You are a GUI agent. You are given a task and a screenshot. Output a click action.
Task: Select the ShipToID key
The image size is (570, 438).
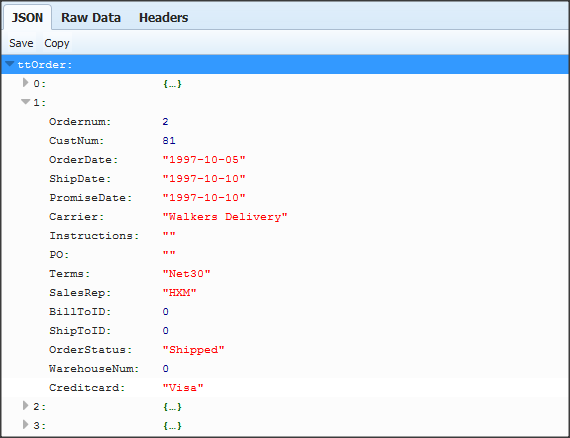(80, 331)
